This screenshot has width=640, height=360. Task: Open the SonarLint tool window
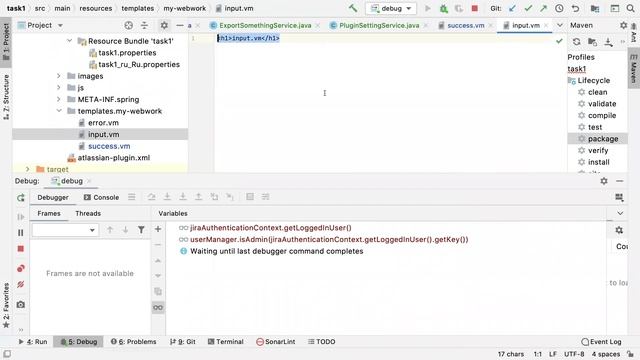tap(276, 342)
